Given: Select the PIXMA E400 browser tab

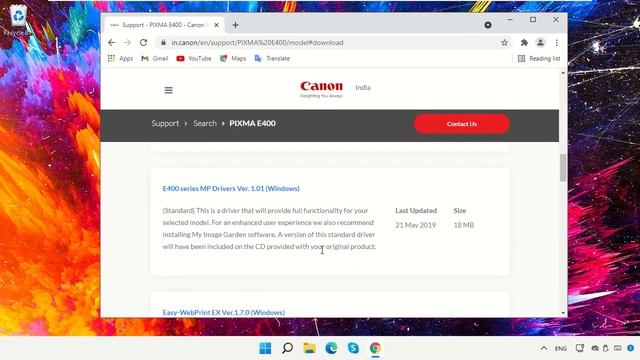Looking at the screenshot, I should 163,25.
